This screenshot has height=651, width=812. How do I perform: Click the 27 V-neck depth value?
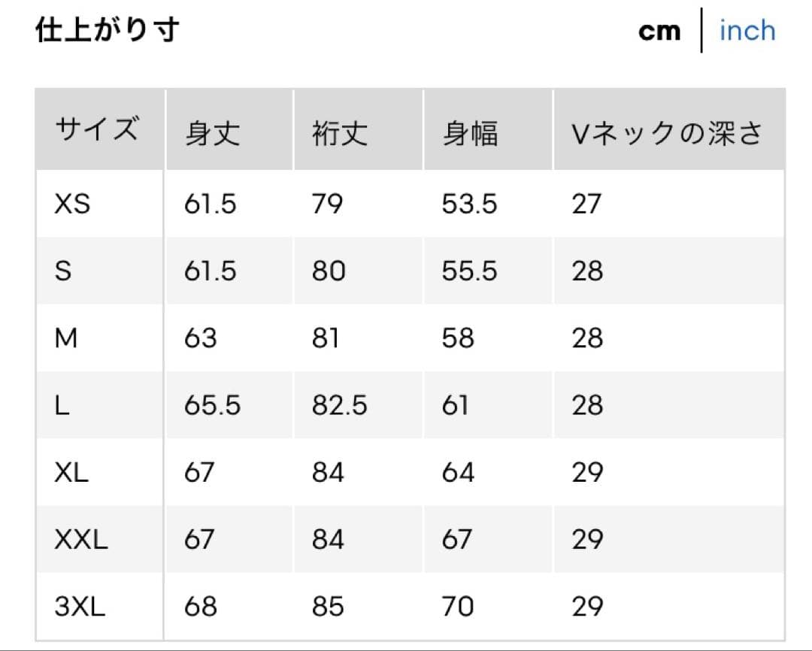point(586,204)
